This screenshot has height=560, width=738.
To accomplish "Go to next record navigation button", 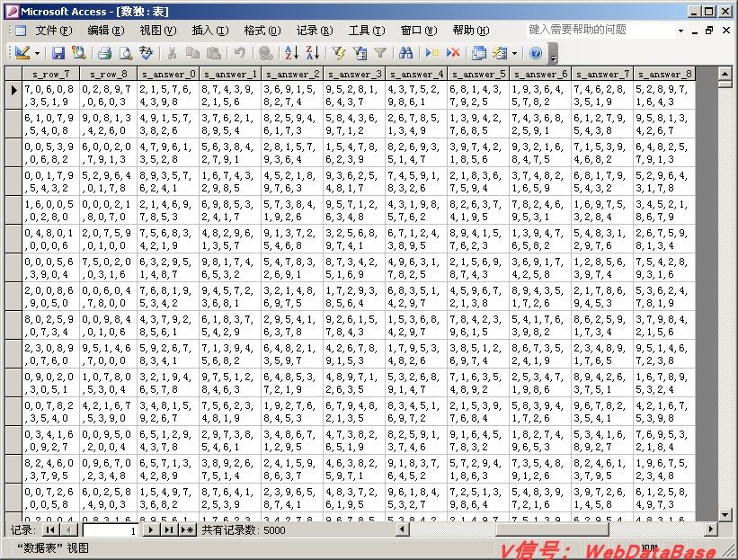I will [150, 530].
